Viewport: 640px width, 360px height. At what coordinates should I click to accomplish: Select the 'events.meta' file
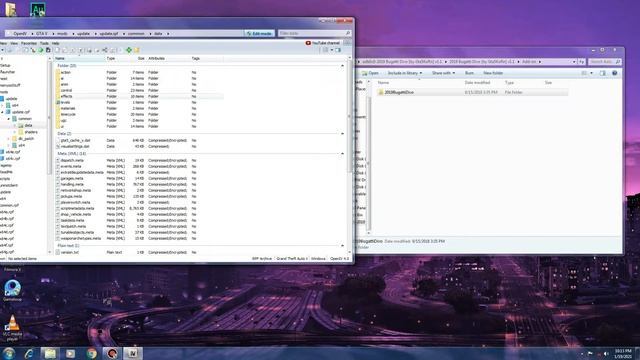coord(139,167)
